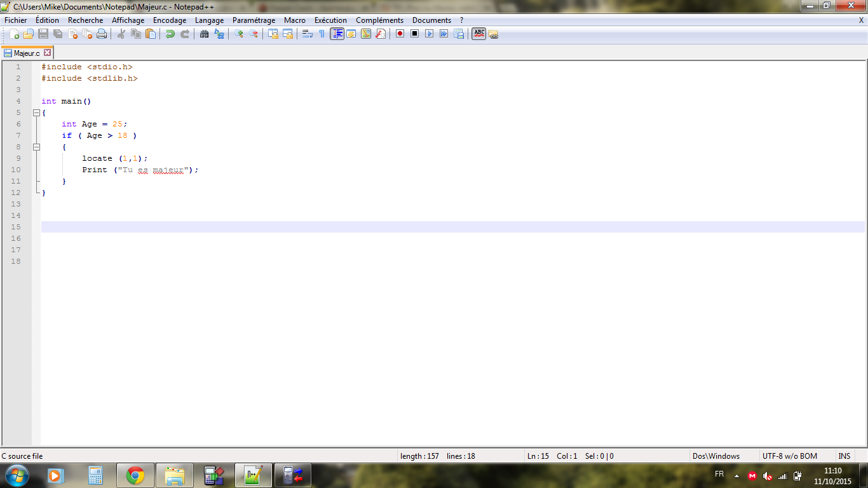Toggle the Indent Guide button
This screenshot has width=868, height=488.
(x=337, y=34)
